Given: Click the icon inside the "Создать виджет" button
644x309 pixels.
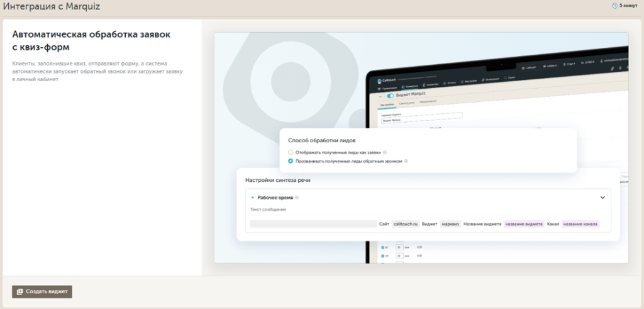Looking at the screenshot, I should pos(20,291).
